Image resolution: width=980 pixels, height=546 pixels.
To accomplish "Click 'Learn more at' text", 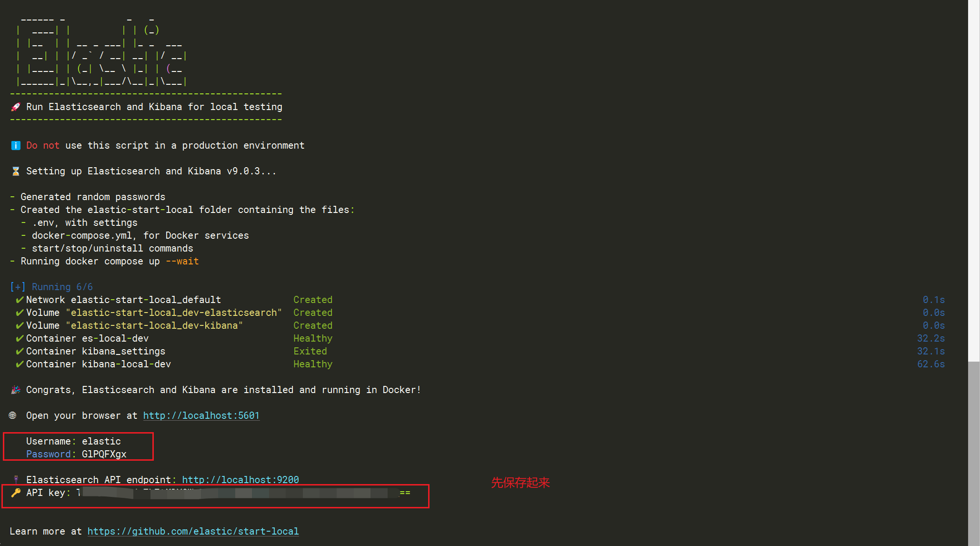I will click(46, 531).
